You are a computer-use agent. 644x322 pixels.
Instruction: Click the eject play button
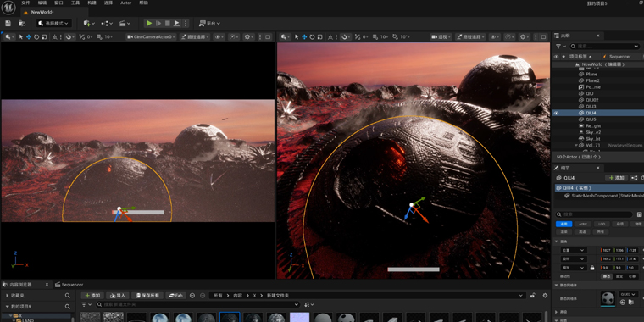[x=176, y=24]
